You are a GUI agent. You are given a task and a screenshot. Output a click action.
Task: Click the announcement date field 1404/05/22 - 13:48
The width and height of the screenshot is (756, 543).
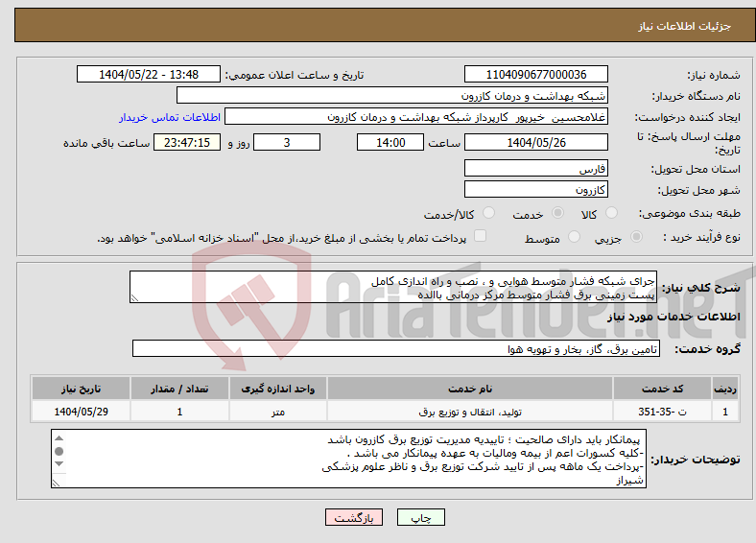click(x=149, y=74)
